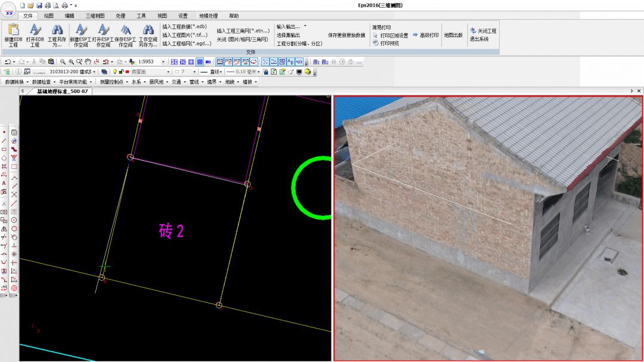Viewport: 644px width, 362px height.
Task: Open the 1:5953 scale dropdown
Action: click(163, 62)
